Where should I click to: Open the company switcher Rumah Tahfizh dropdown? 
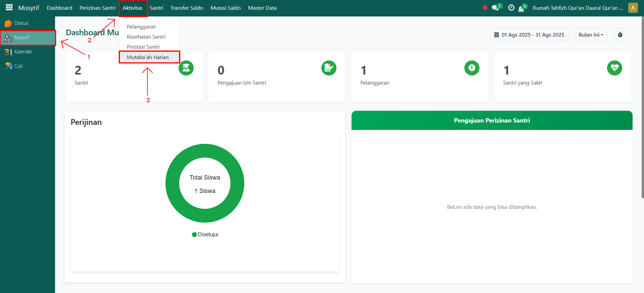coord(578,8)
